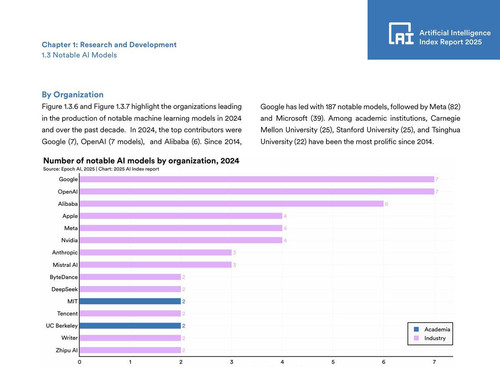Screen dimensions: 500x367
Task: Click the blue MIT bar
Action: [130, 301]
